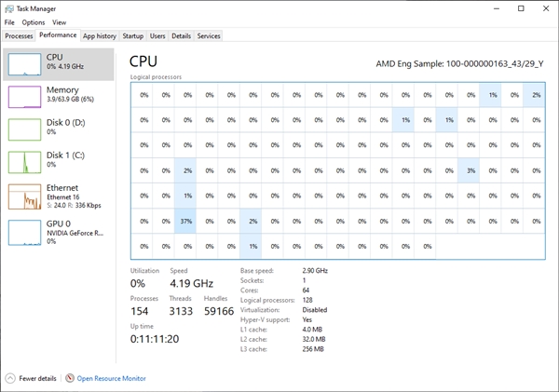Switch to the App history tab
The image size is (559, 392).
[x=100, y=36]
